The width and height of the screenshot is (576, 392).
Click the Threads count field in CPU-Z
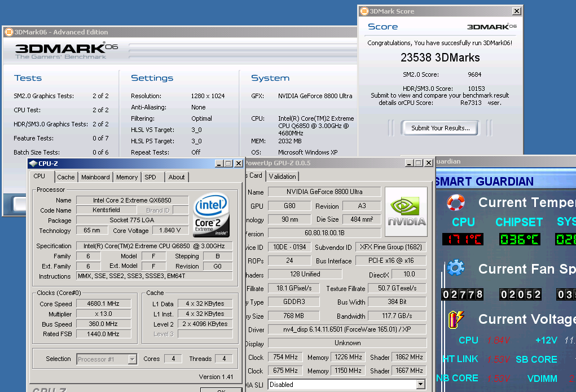click(x=224, y=359)
